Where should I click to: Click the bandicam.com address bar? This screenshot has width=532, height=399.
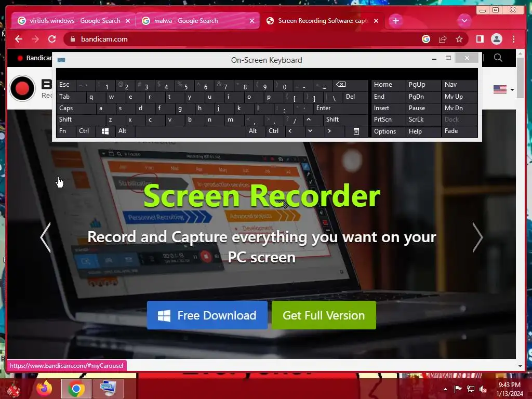point(244,39)
